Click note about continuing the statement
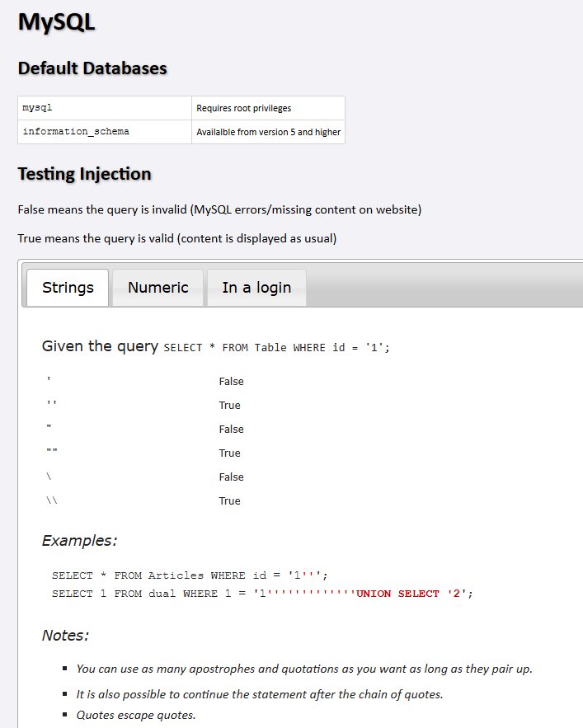 (x=260, y=694)
